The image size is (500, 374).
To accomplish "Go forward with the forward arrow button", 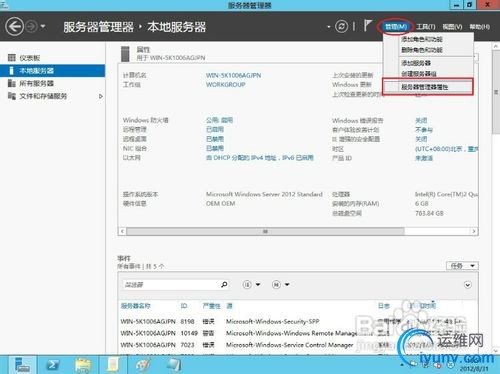I will (x=32, y=26).
